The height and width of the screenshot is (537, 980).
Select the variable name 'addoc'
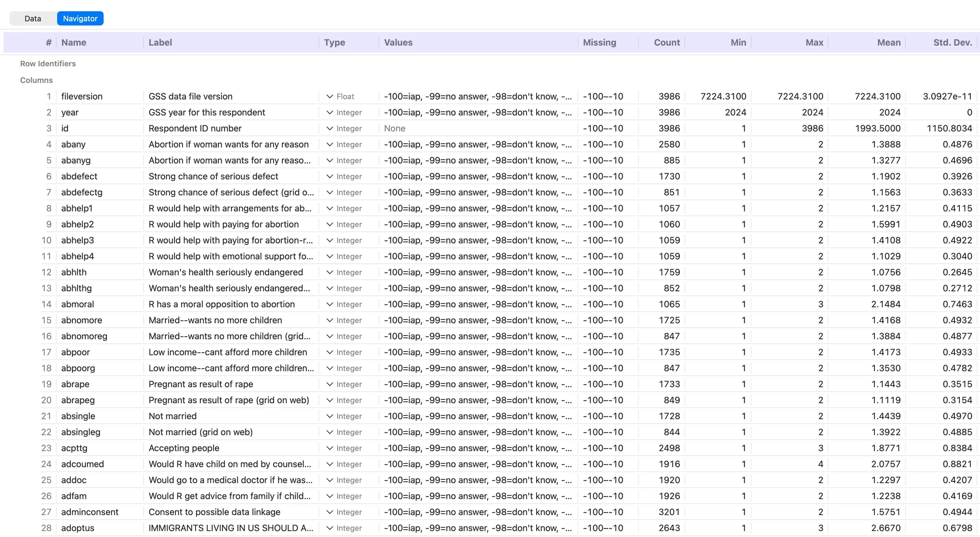pos(74,480)
